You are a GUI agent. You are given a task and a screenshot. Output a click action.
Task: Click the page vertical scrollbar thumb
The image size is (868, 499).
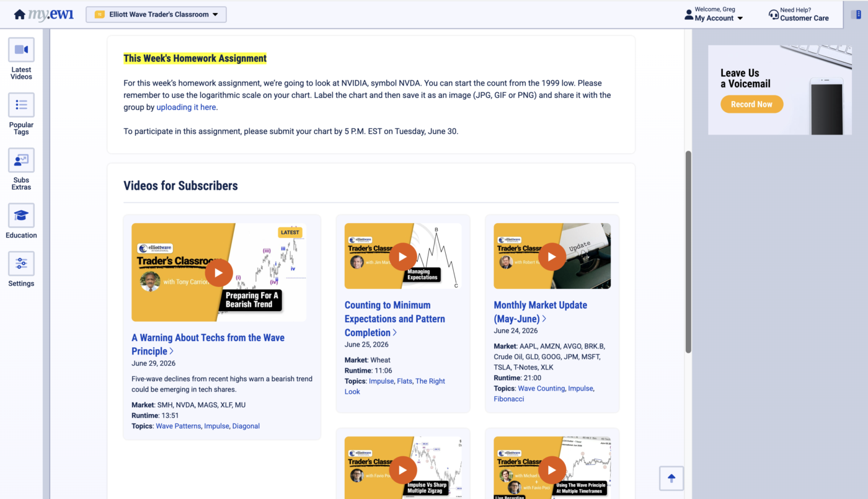point(688,252)
